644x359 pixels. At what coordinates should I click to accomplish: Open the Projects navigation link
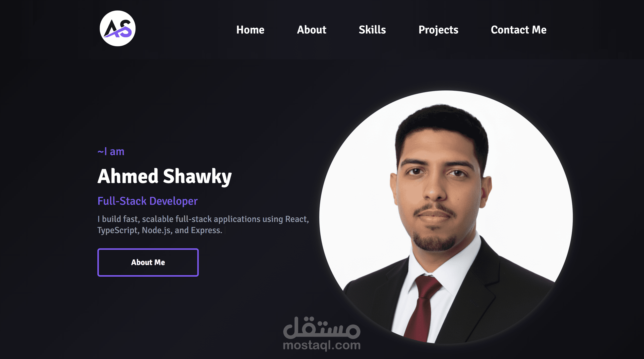pyautogui.click(x=438, y=30)
